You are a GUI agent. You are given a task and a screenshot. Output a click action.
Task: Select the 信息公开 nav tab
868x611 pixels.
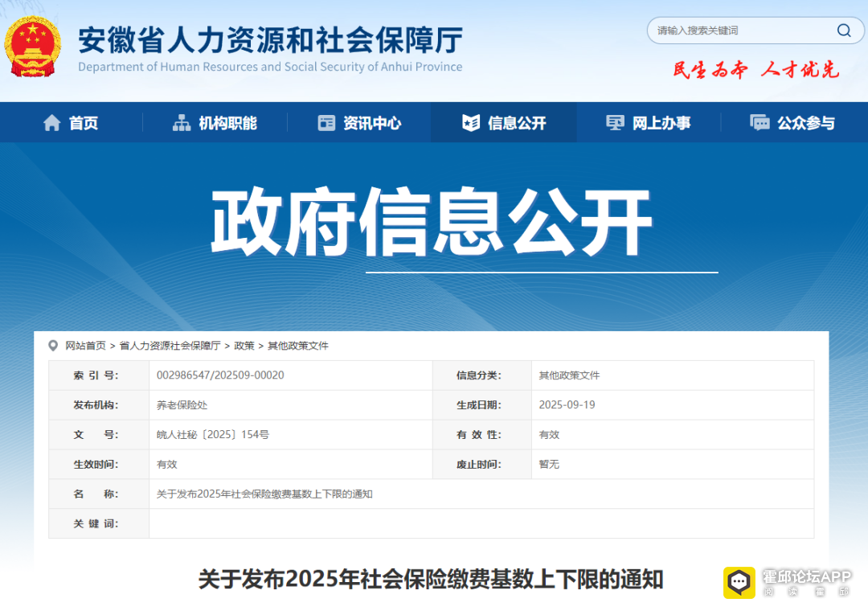tap(504, 122)
